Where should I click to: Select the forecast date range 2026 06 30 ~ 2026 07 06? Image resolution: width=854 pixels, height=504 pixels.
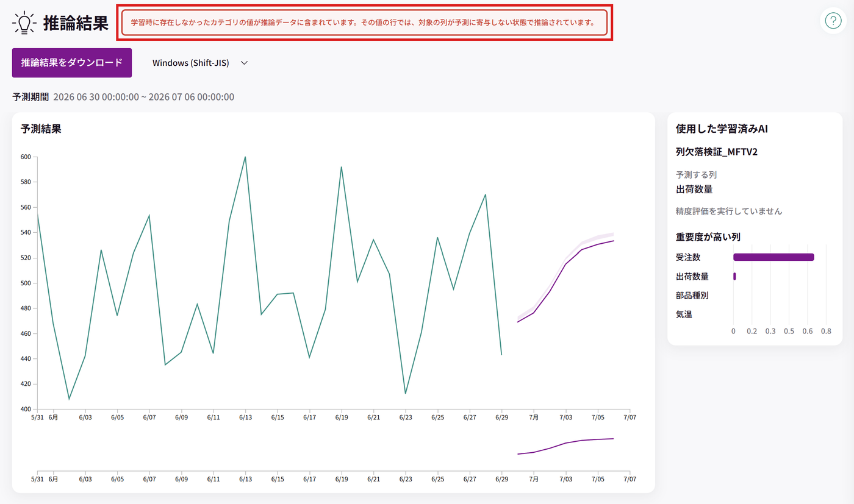click(x=144, y=97)
